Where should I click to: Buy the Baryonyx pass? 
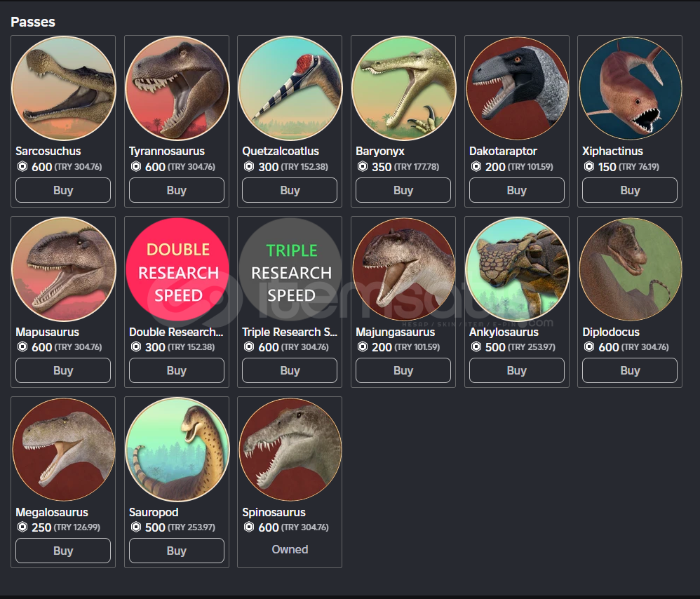pyautogui.click(x=403, y=190)
